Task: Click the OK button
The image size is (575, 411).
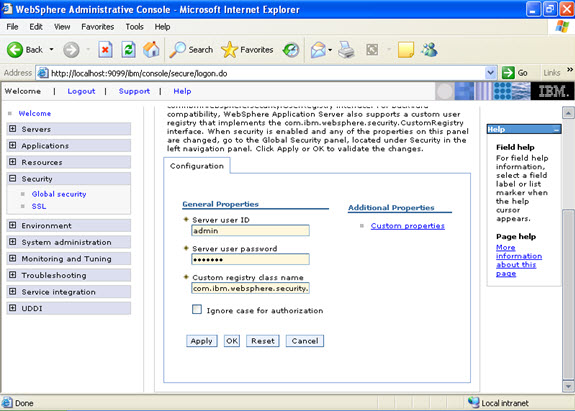Action: (232, 341)
